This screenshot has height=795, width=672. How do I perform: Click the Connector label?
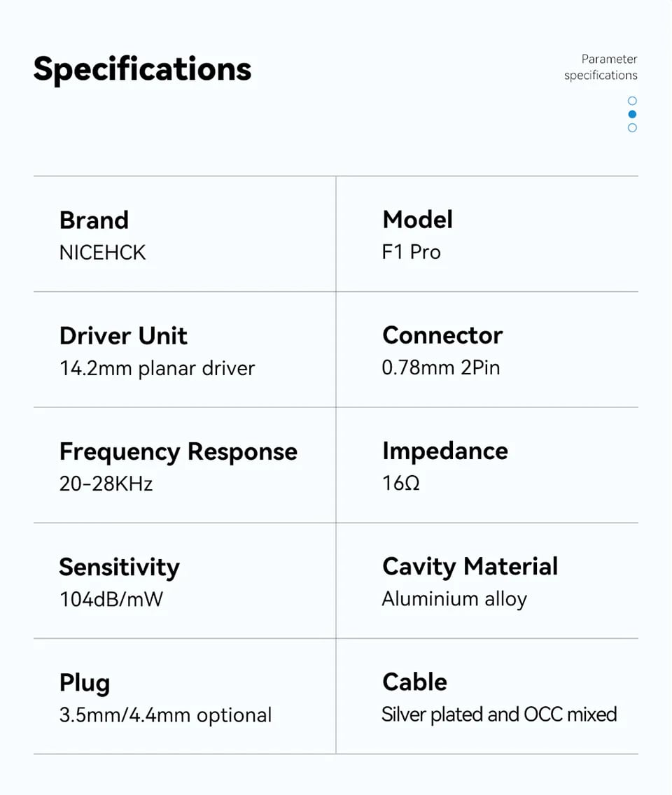(x=442, y=335)
